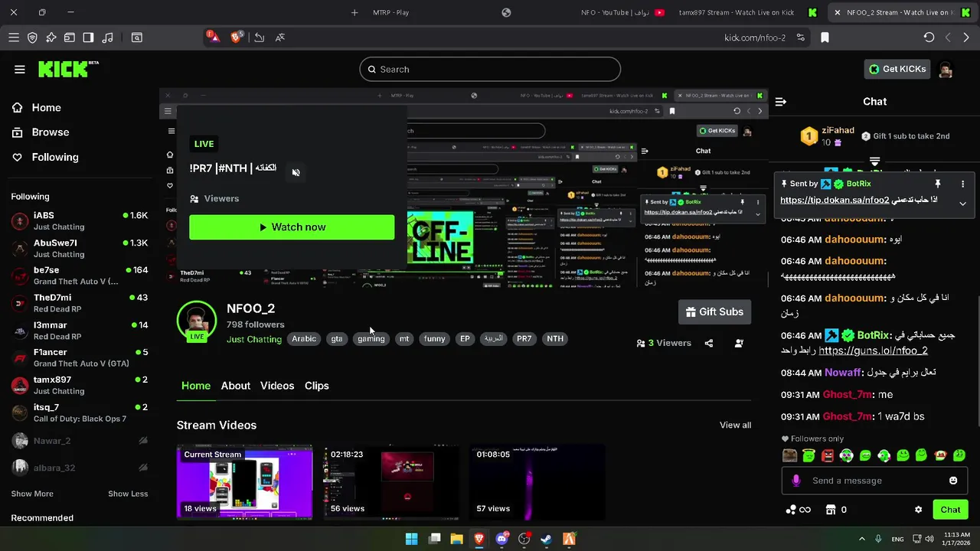Click the Brave Rewards triangle icon
This screenshot has width=980, height=551.
212,37
